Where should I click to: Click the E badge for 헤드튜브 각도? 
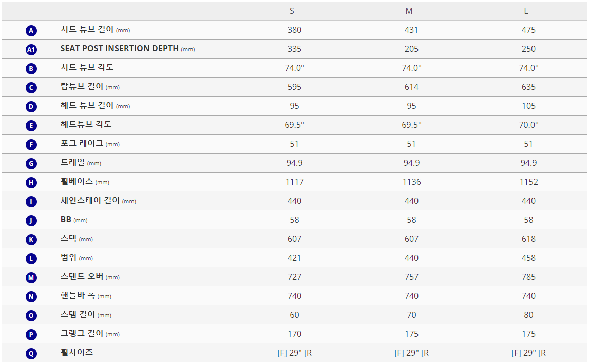(x=31, y=126)
